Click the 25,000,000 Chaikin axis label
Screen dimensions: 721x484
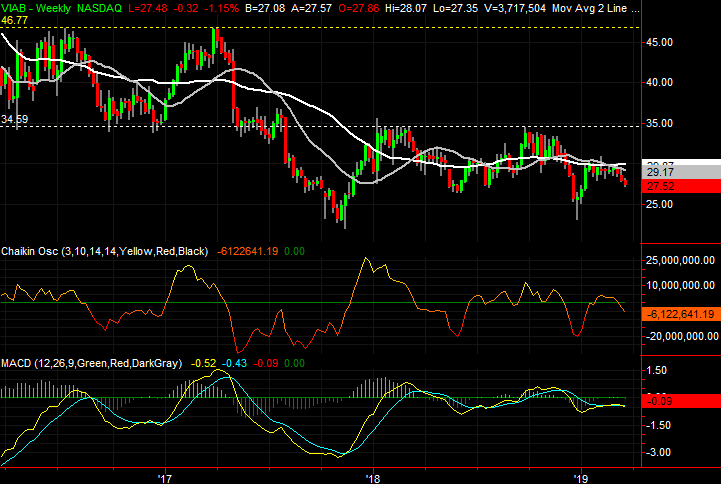pos(676,260)
